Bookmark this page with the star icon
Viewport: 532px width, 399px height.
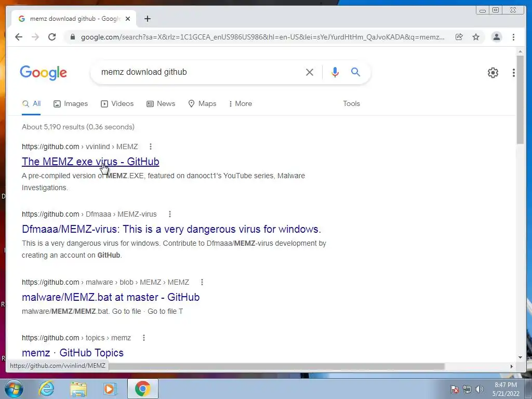coord(476,37)
